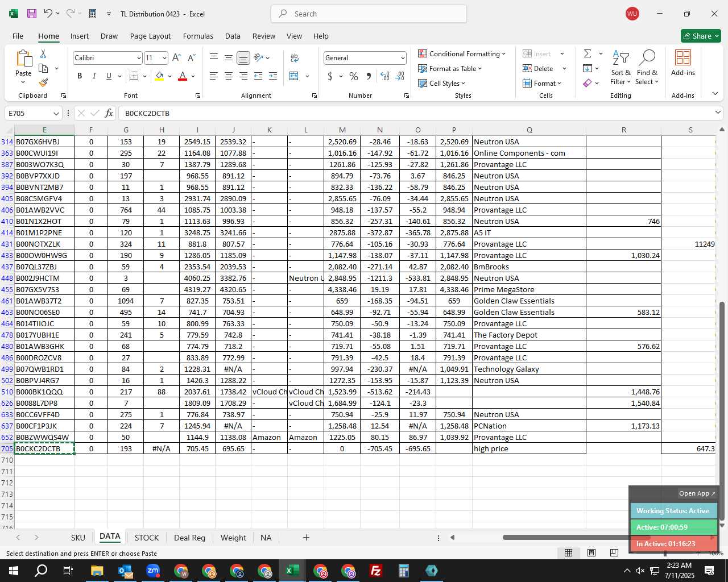Click the Save icon in title bar

(x=32, y=14)
